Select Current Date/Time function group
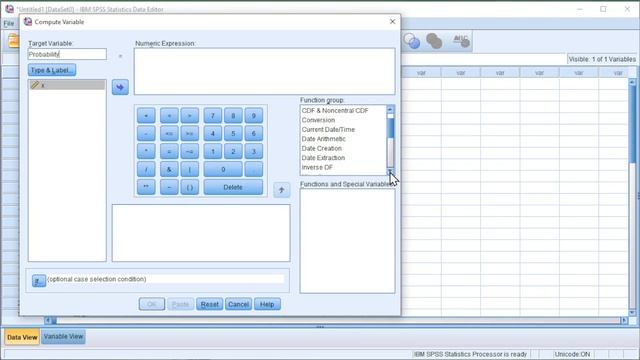Screen dimensions: 640x360 pos(328,129)
